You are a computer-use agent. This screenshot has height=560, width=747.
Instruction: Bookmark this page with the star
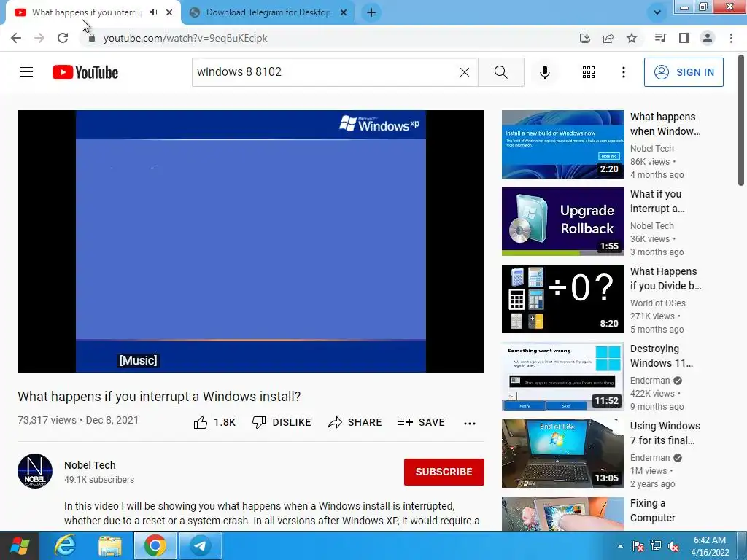[x=632, y=38]
